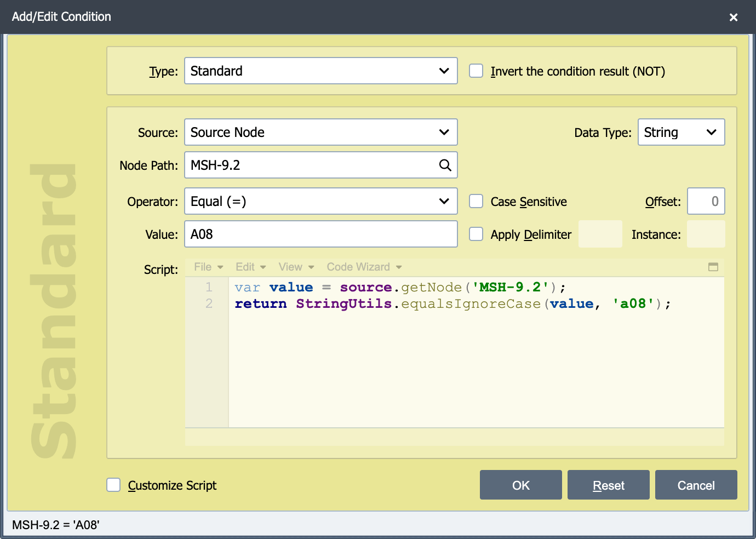Expand the Source Node dropdown
This screenshot has width=756, height=539.
click(321, 132)
